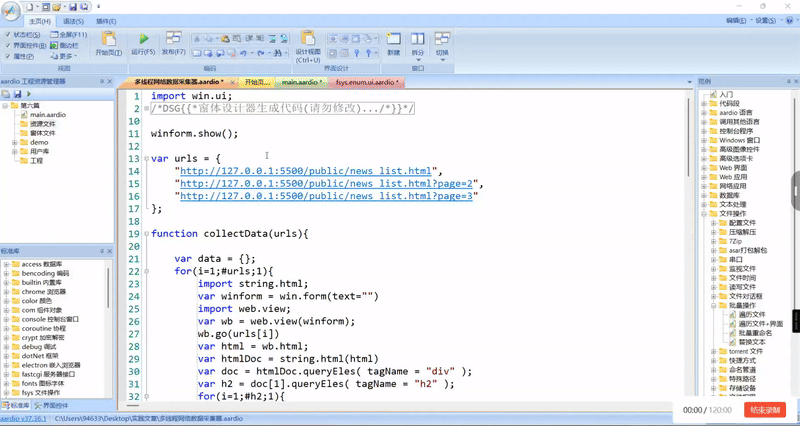Expand the demo folder in project tree
800x426 pixels.
15,142
